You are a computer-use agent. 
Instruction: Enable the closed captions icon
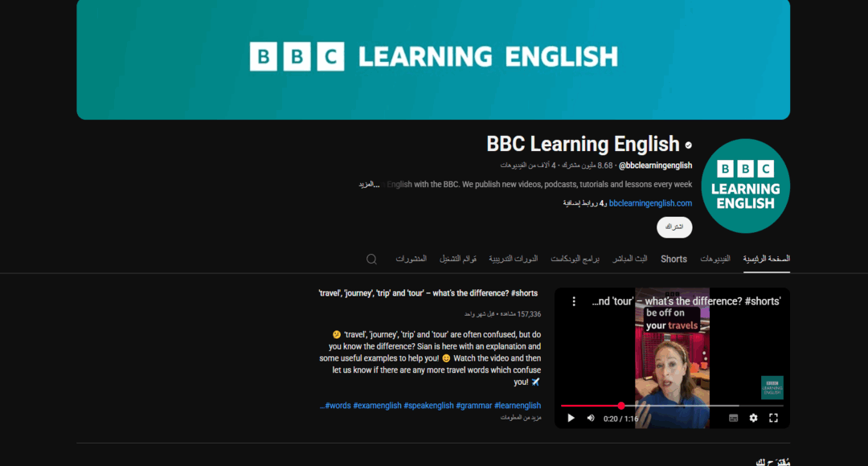732,418
